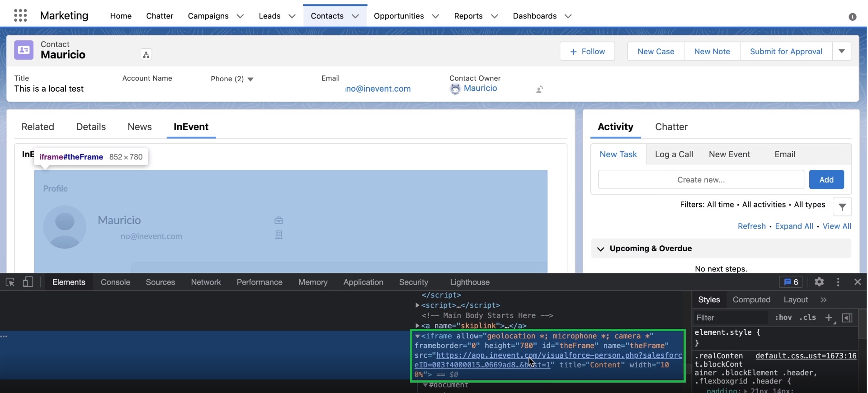The width and height of the screenshot is (868, 393).
Task: Toggle the .cls element classes button
Action: pos(807,318)
